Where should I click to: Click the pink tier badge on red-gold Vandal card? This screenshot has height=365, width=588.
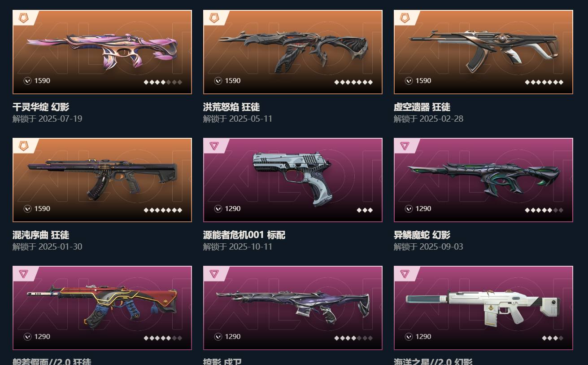point(23,274)
